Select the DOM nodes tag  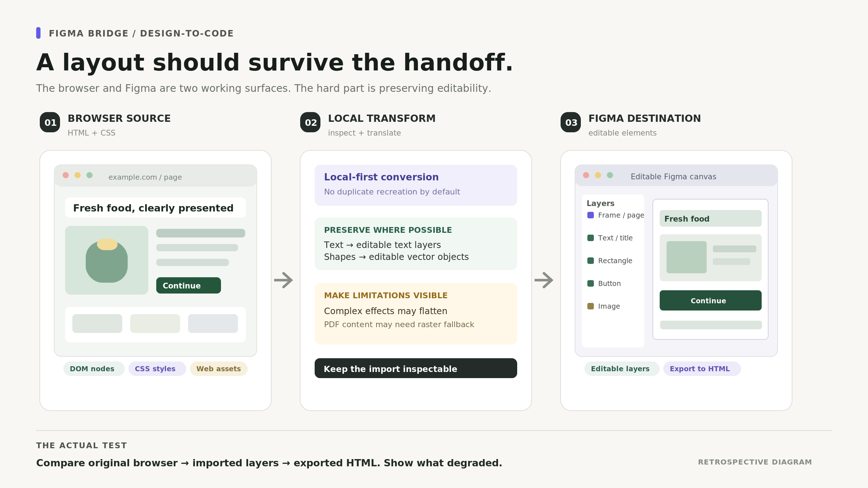[94, 369]
